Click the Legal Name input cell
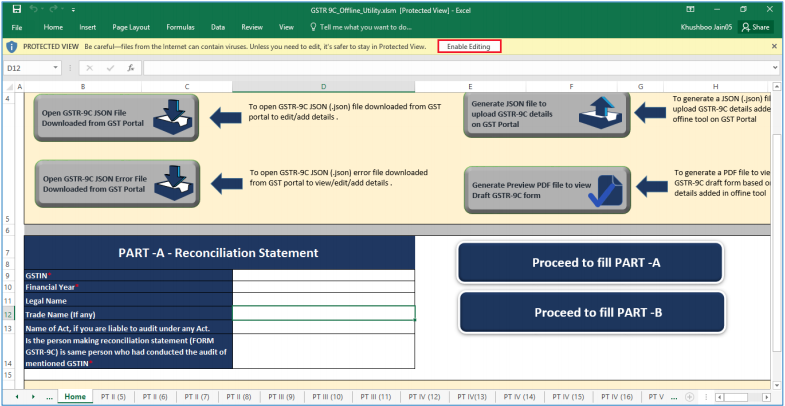This screenshot has height=406, width=785. 323,300
